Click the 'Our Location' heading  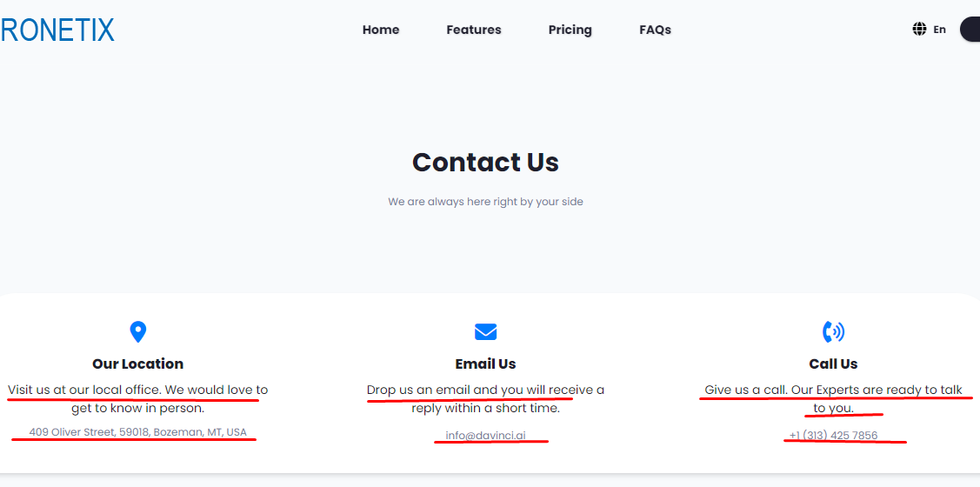click(x=137, y=364)
